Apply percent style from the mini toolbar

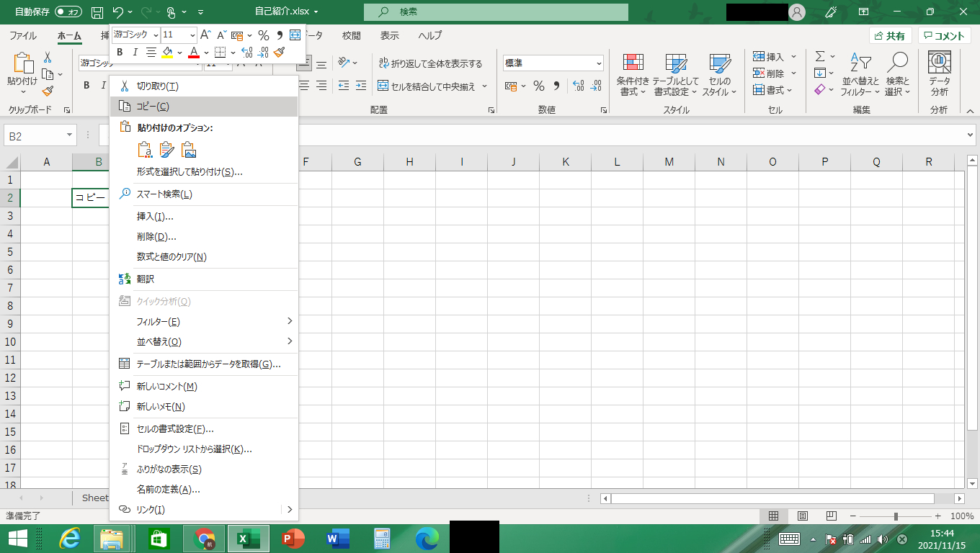coord(264,35)
